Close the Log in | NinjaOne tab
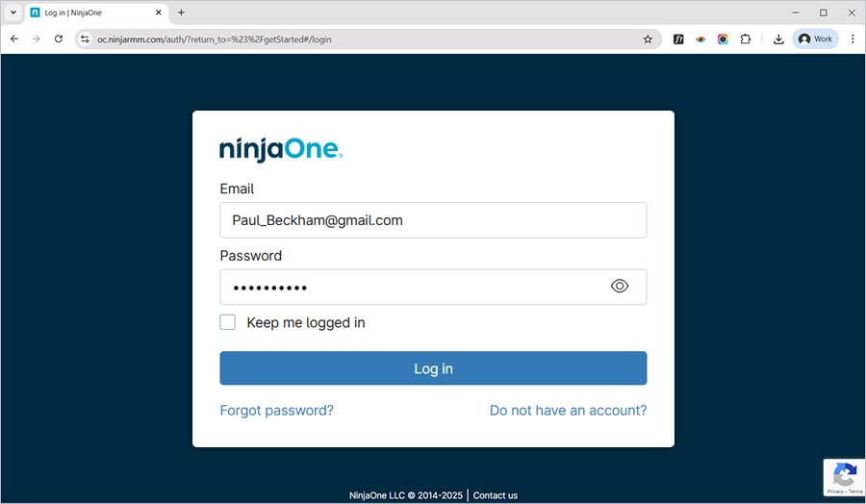866x504 pixels. pyautogui.click(x=159, y=13)
